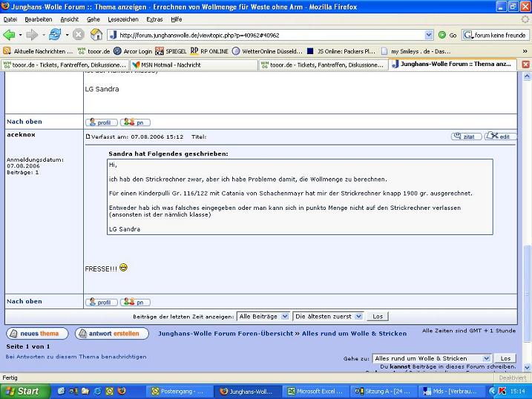
Task: Click the 'neues thema' button
Action: (34, 334)
